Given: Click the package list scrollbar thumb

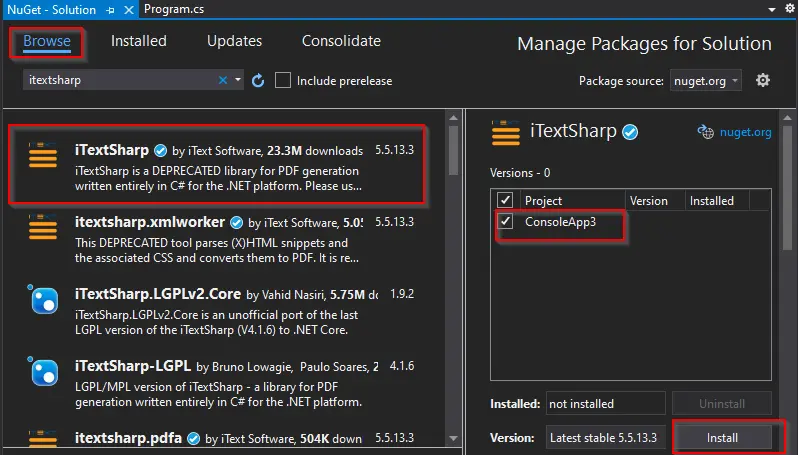Looking at the screenshot, I should coord(453,151).
